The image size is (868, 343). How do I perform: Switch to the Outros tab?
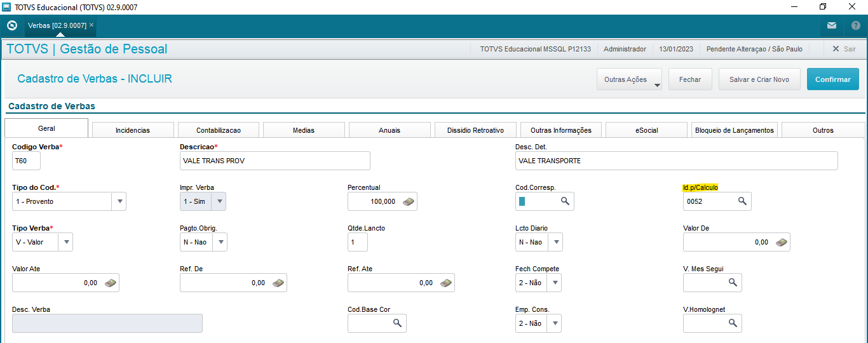(x=823, y=130)
